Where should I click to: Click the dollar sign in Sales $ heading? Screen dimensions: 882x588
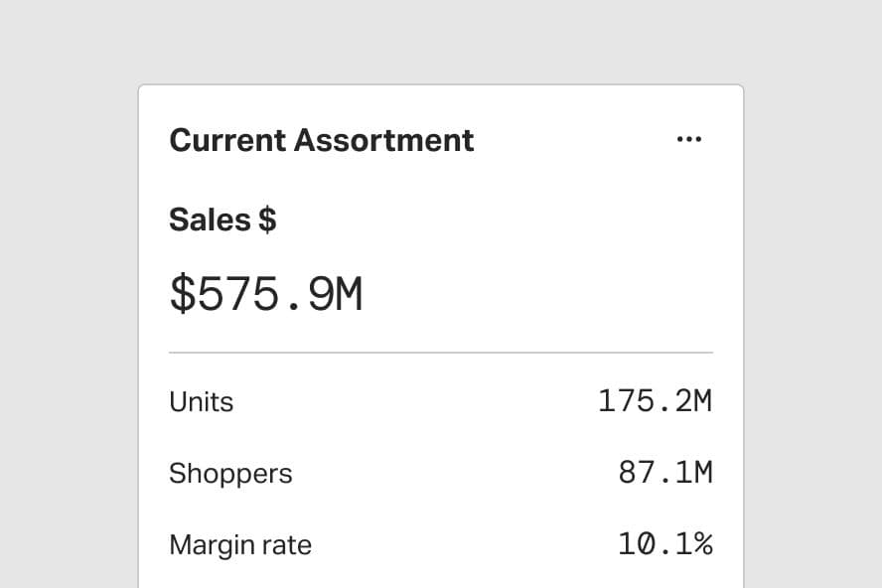click(x=266, y=219)
